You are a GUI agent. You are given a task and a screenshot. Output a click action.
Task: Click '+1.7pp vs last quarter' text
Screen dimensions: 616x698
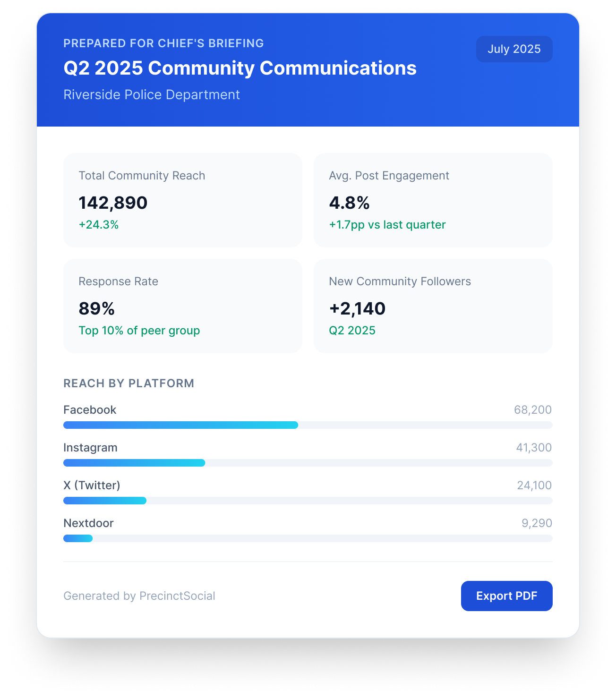tap(387, 225)
